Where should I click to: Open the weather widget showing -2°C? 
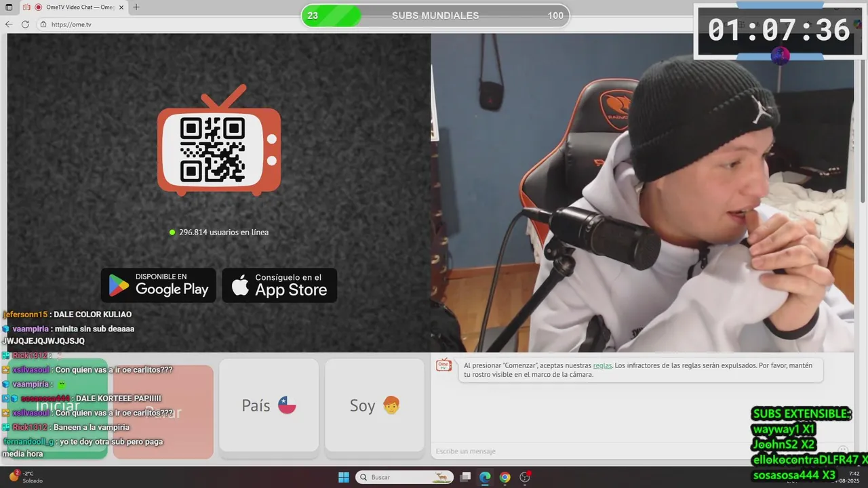pos(26,476)
